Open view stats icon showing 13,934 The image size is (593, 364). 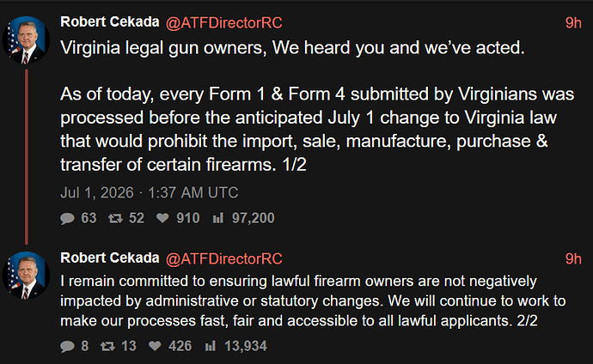point(211,345)
